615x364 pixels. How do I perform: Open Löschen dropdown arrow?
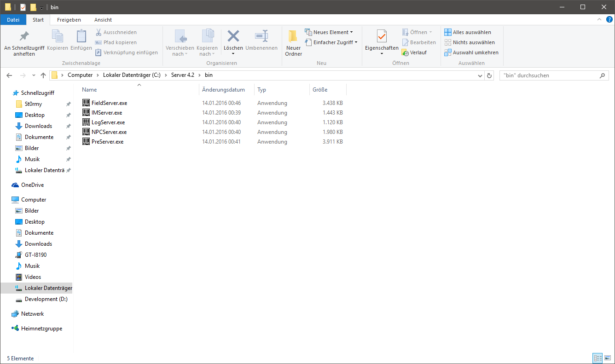233,54
